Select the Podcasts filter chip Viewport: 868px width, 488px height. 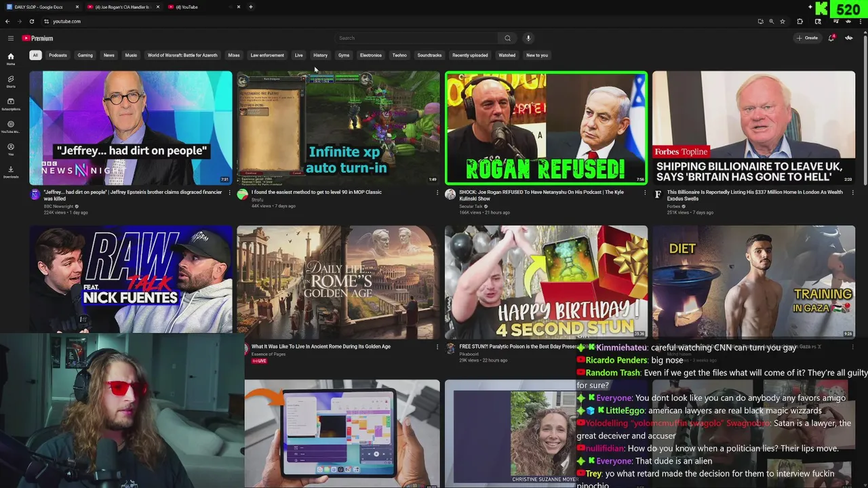(58, 55)
